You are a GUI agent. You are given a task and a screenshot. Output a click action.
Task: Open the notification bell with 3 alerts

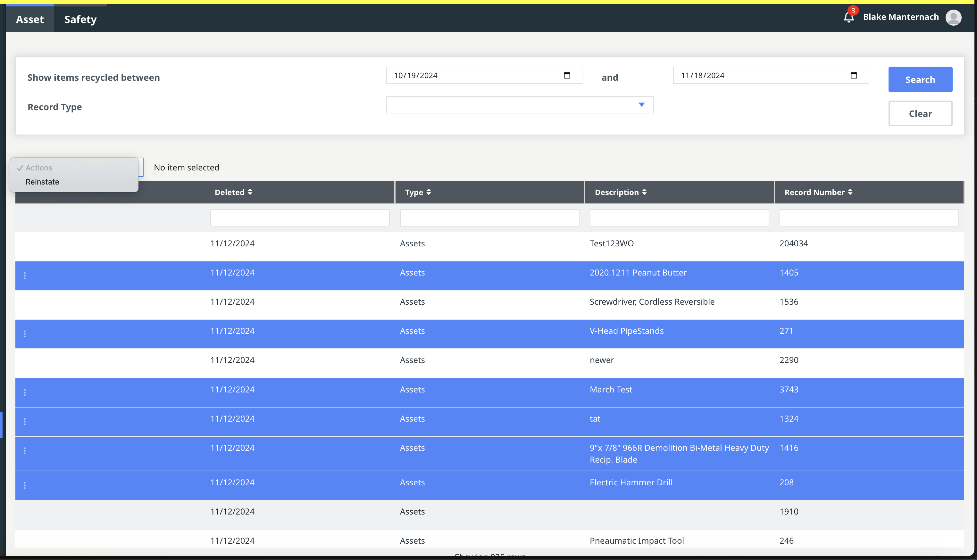tap(849, 17)
